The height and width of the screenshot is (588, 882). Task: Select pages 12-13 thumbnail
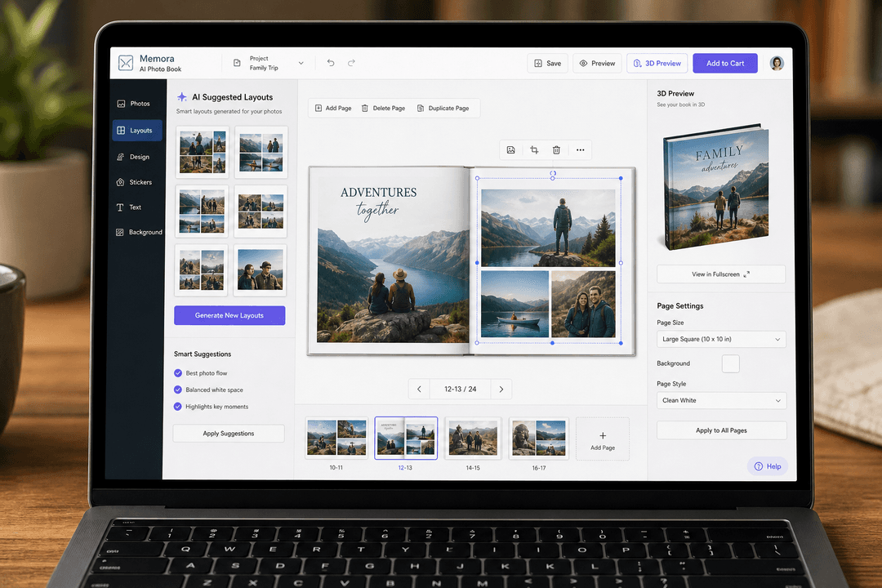coord(406,438)
